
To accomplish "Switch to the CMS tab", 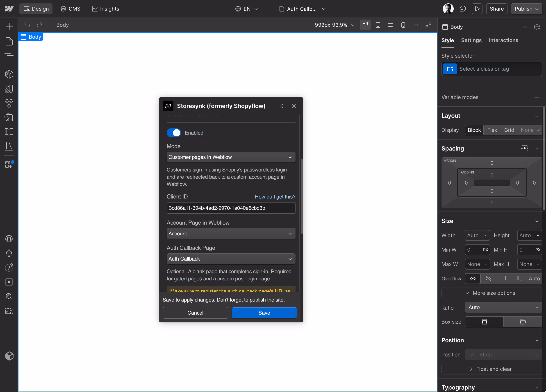I will point(71,9).
